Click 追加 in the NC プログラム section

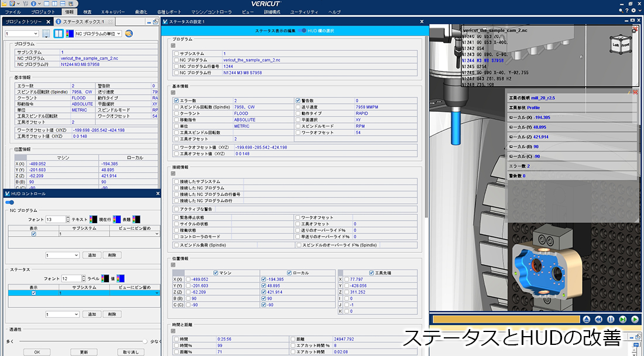pos(91,255)
